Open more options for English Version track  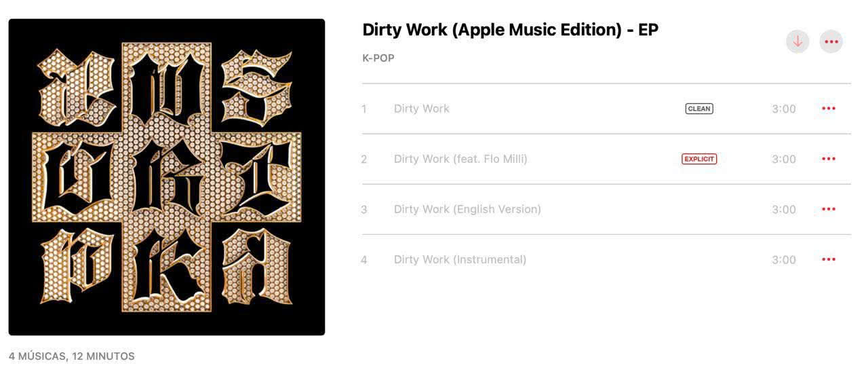tap(829, 209)
